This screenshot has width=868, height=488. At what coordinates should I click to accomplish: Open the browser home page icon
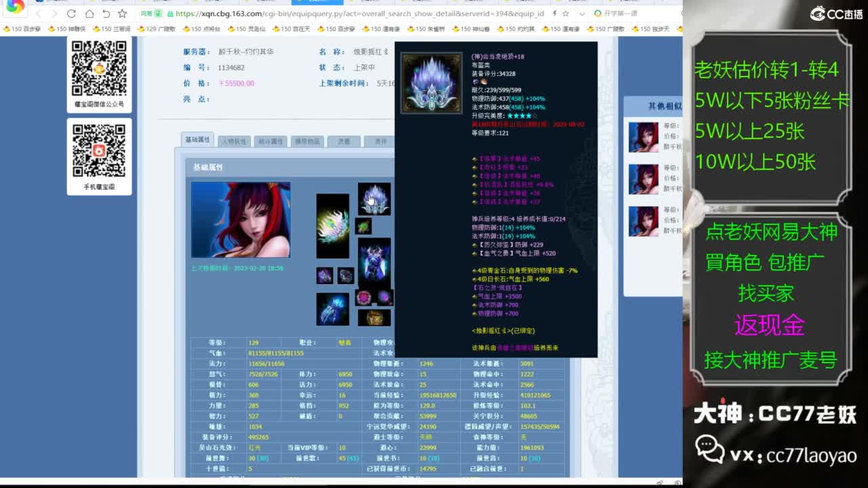pyautogui.click(x=89, y=14)
